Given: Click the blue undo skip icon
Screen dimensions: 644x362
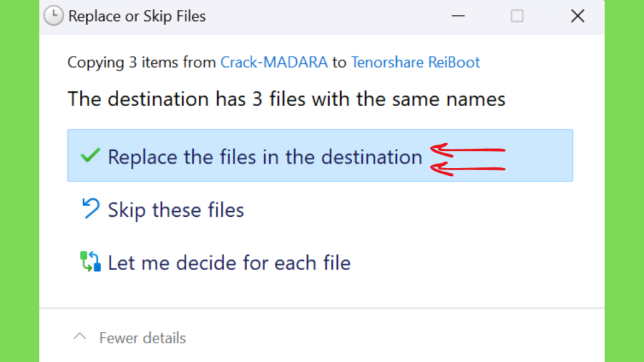Looking at the screenshot, I should tap(91, 208).
